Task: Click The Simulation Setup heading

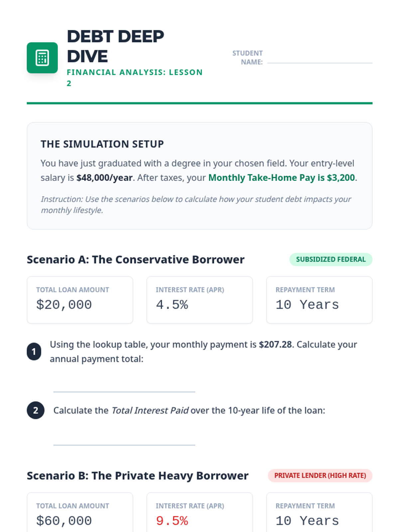Action: [102, 144]
